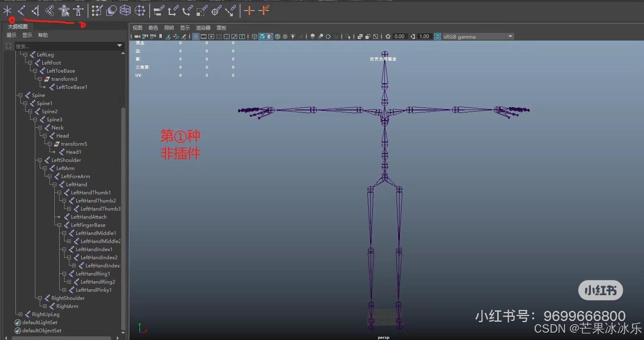
Task: Expand the RightArm node
Action: [45, 306]
